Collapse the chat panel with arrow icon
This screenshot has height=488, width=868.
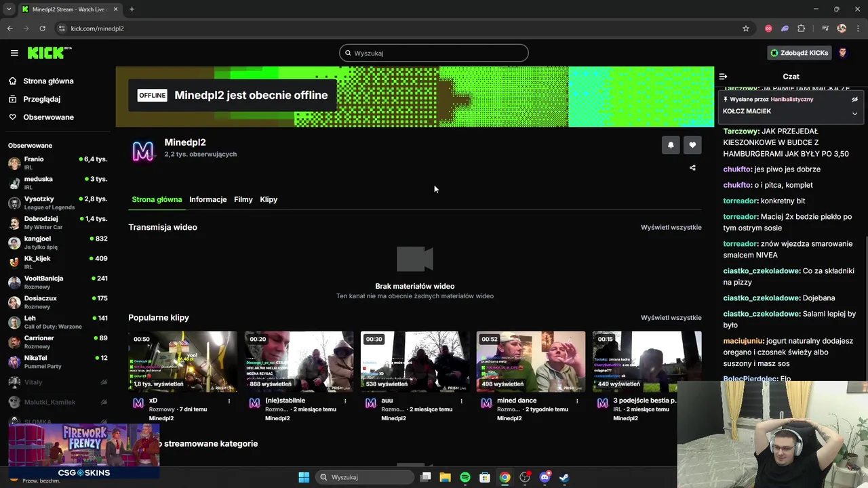(x=723, y=77)
